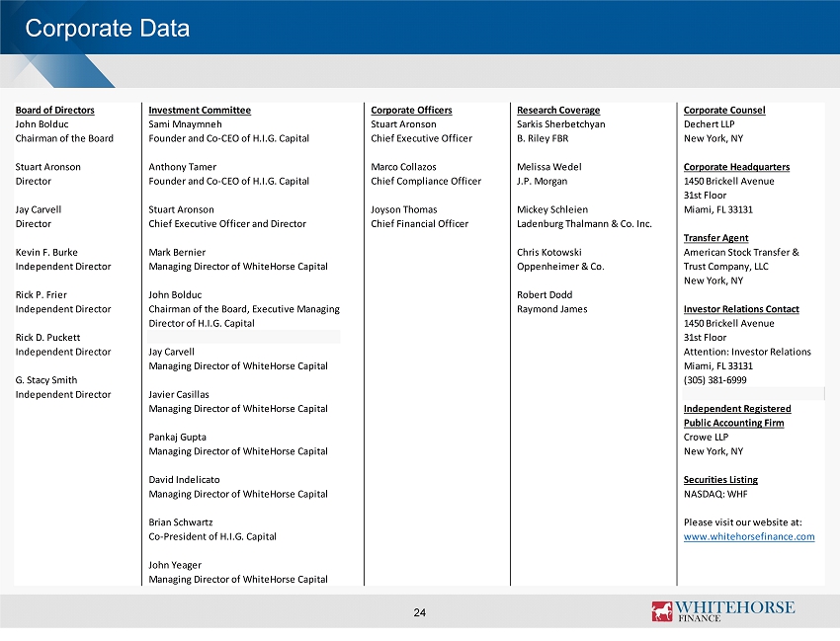The height and width of the screenshot is (641, 840).
Task: Select 'B. Riley FBR' text
Action: coord(543,138)
